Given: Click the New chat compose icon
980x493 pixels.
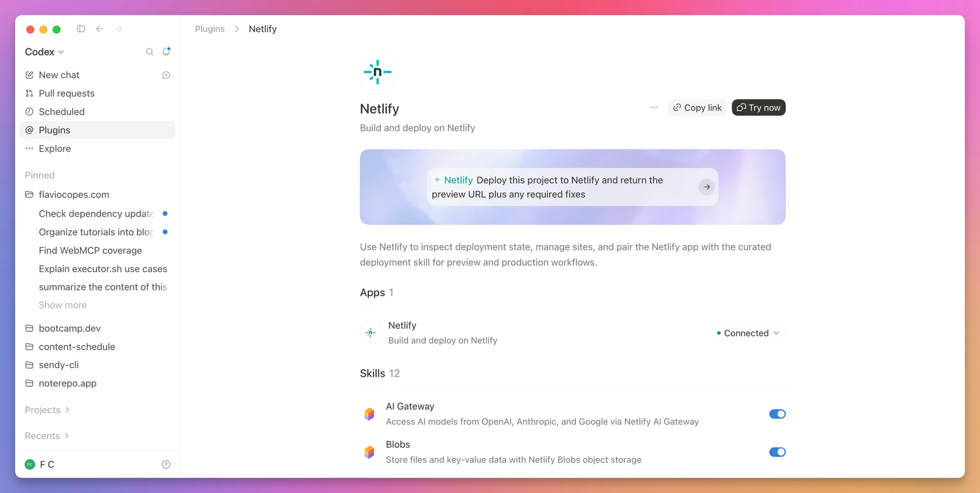Looking at the screenshot, I should [x=29, y=75].
